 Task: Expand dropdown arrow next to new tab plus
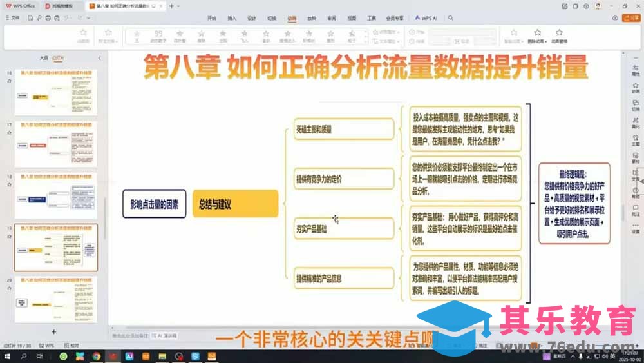click(x=178, y=6)
